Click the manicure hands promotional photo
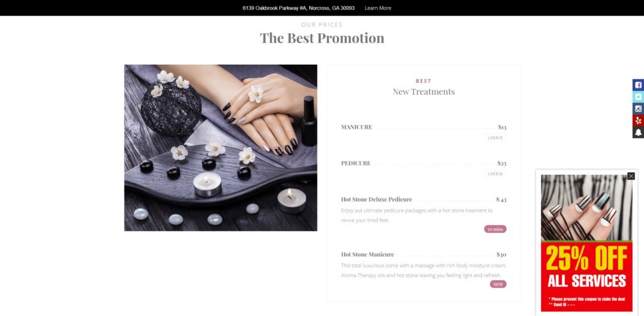 click(221, 148)
